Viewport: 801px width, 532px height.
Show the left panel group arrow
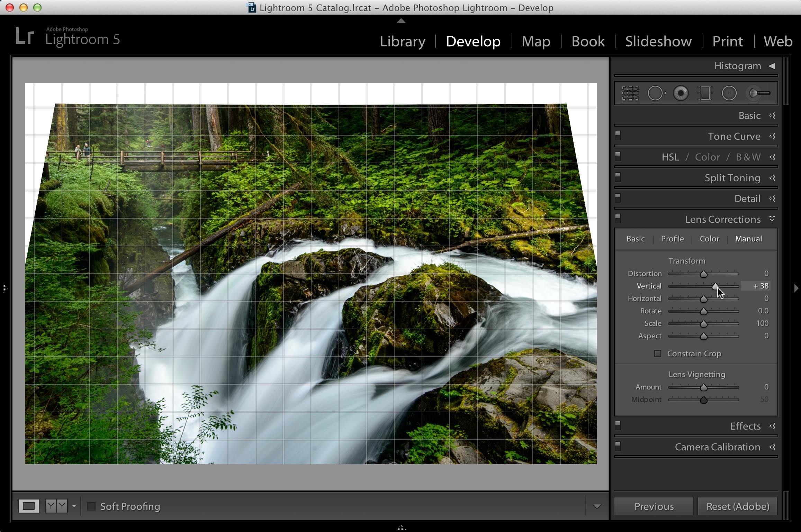click(4, 288)
